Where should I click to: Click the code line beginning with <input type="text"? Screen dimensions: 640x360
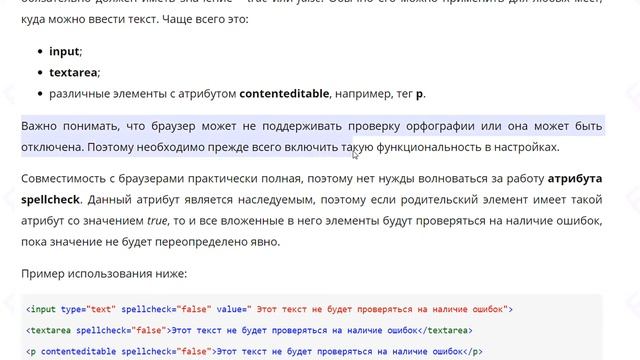click(269, 309)
